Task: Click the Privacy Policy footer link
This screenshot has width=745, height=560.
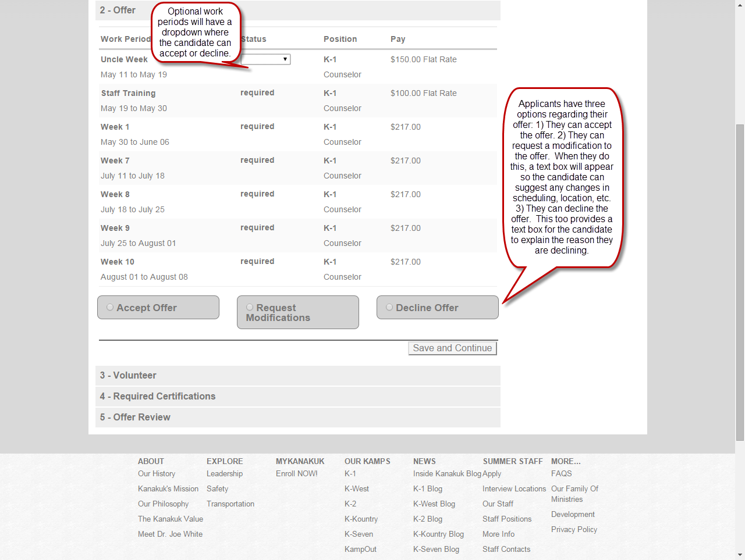Action: pos(574,530)
